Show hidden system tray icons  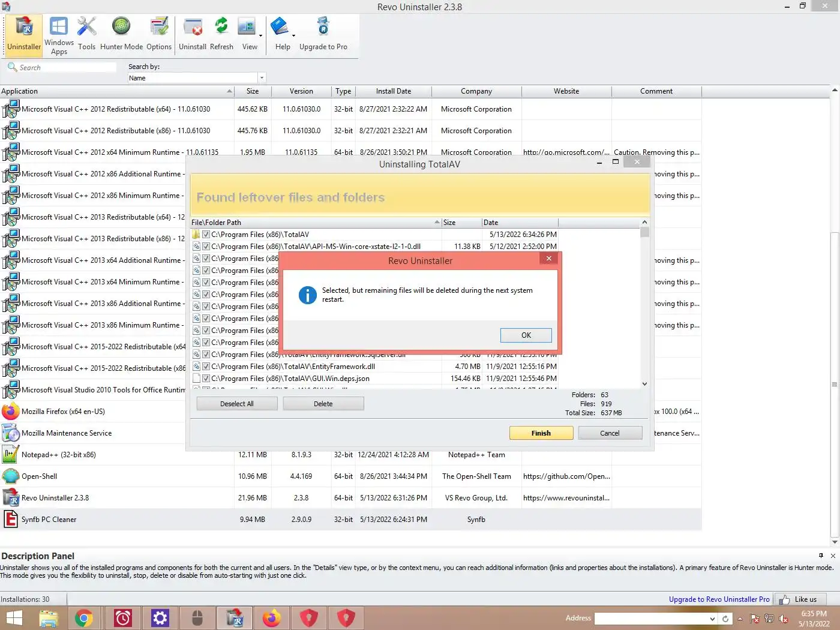click(x=740, y=619)
